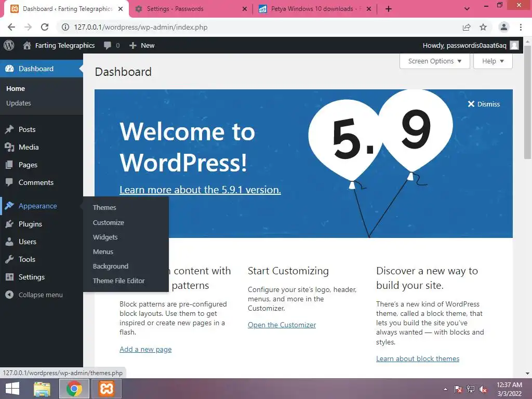The width and height of the screenshot is (532, 399).
Task: Select Themes in Appearance submenu
Action: coord(104,207)
